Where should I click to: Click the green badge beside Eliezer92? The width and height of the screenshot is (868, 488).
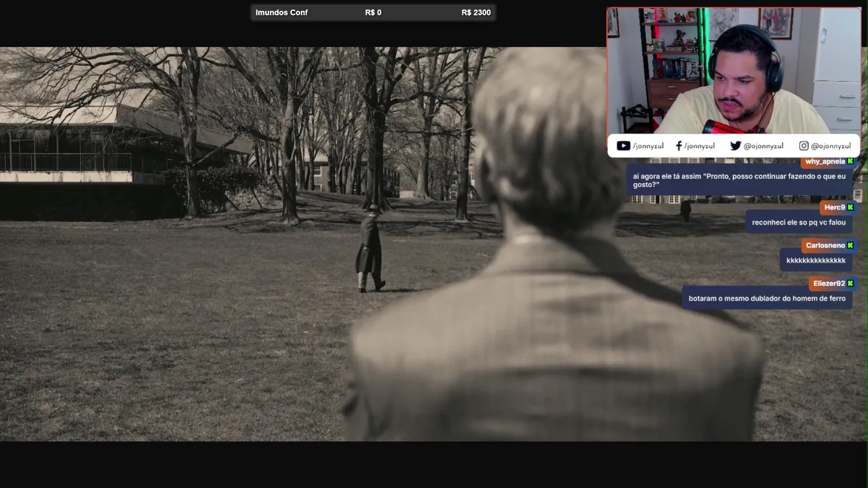850,283
